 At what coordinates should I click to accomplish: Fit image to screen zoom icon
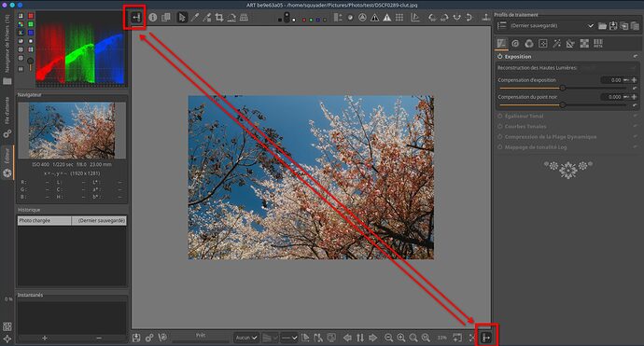[413, 338]
